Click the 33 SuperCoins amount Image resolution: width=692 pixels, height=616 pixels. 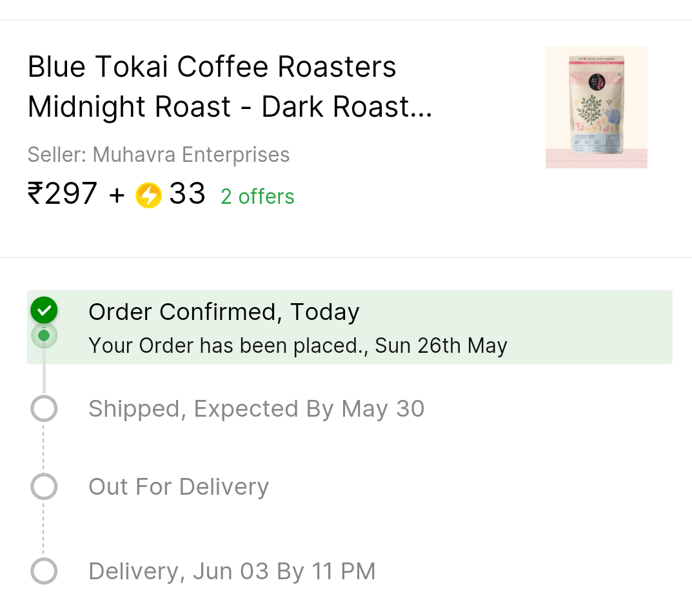(187, 194)
